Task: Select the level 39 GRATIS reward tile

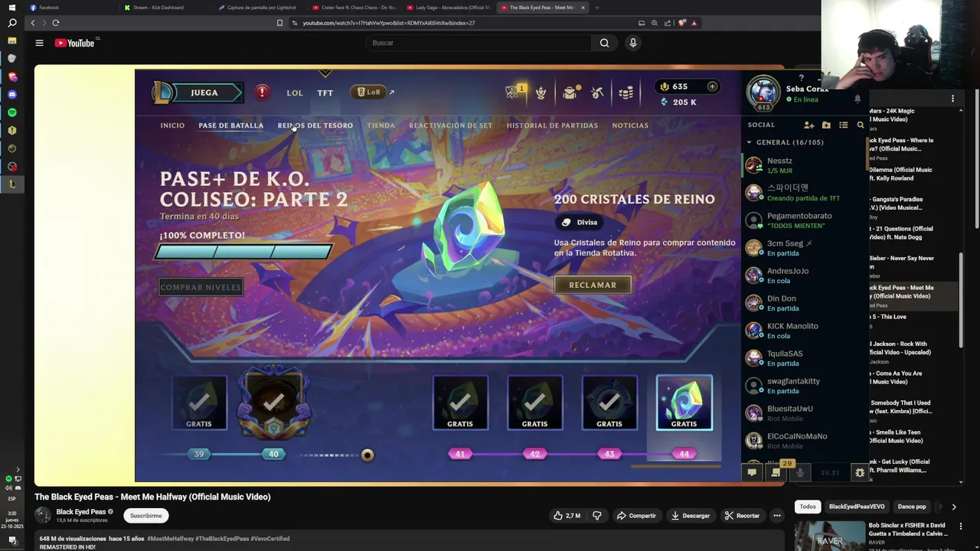Action: point(199,403)
